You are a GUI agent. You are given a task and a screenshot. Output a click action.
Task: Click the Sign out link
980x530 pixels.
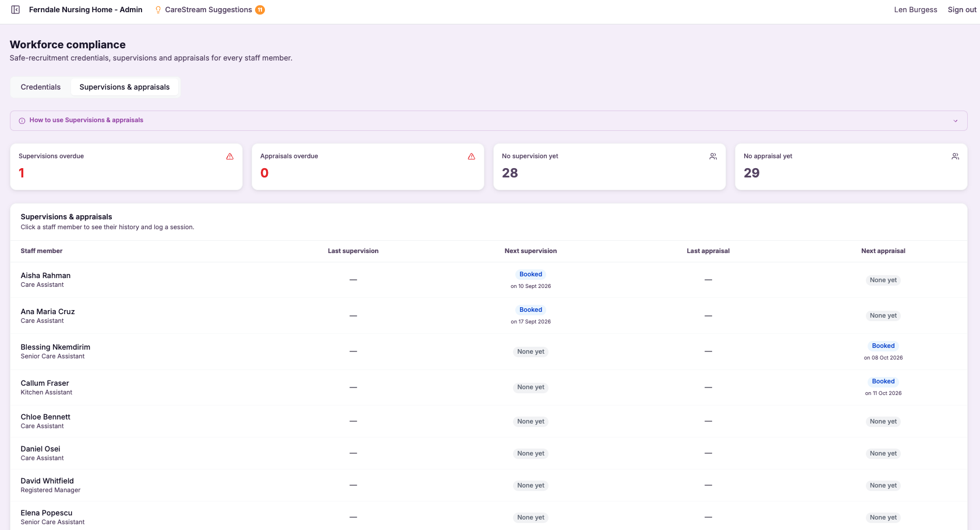[x=962, y=10]
